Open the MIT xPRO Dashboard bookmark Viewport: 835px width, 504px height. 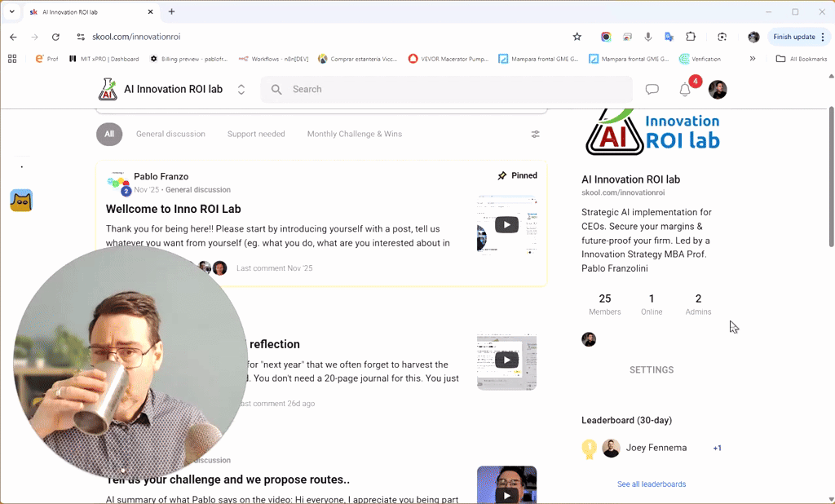click(104, 59)
